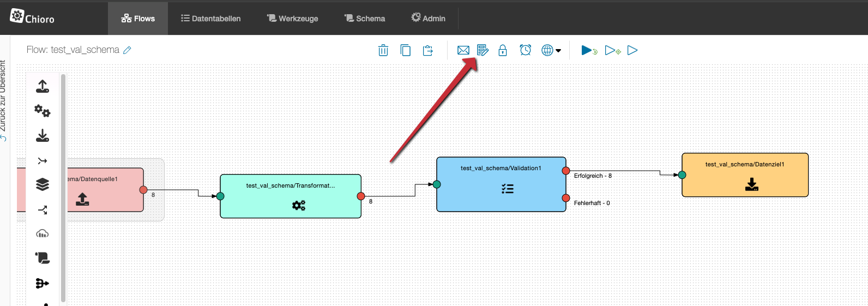Toggle the padlock lock flow icon
Viewport: 868px width, 306px height.
pyautogui.click(x=503, y=50)
